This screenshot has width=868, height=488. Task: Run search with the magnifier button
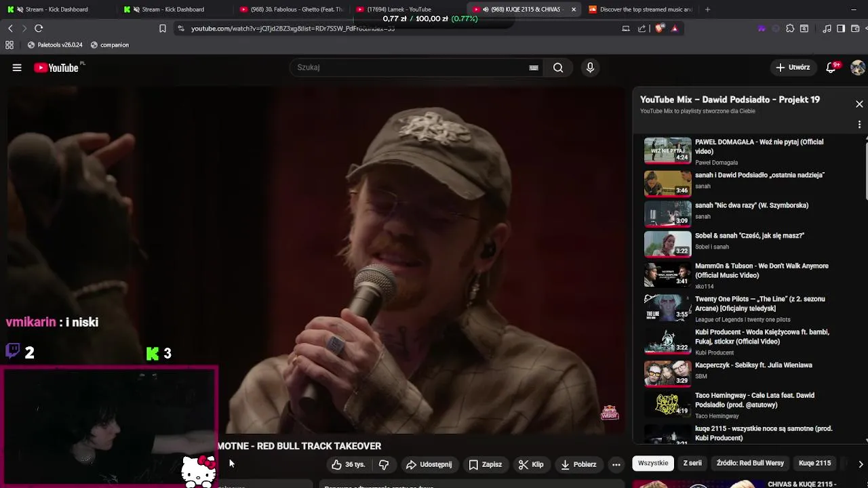coord(558,68)
